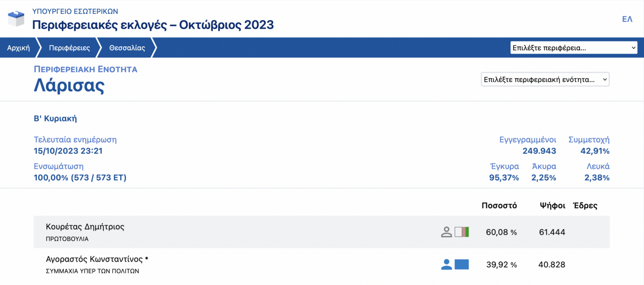Switch language with ΕΛ link

(x=627, y=19)
